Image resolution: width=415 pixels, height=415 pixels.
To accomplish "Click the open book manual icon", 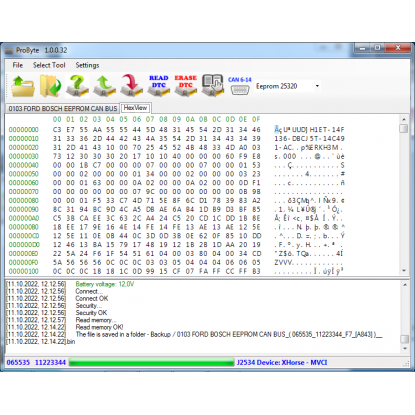I will (x=213, y=86).
